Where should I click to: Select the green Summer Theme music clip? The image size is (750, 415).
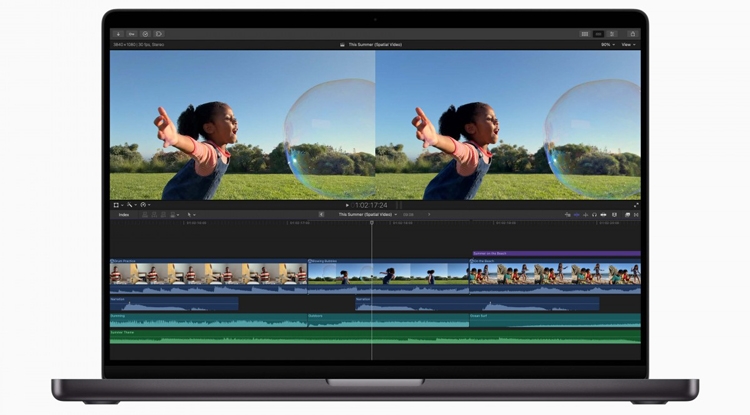click(375, 337)
